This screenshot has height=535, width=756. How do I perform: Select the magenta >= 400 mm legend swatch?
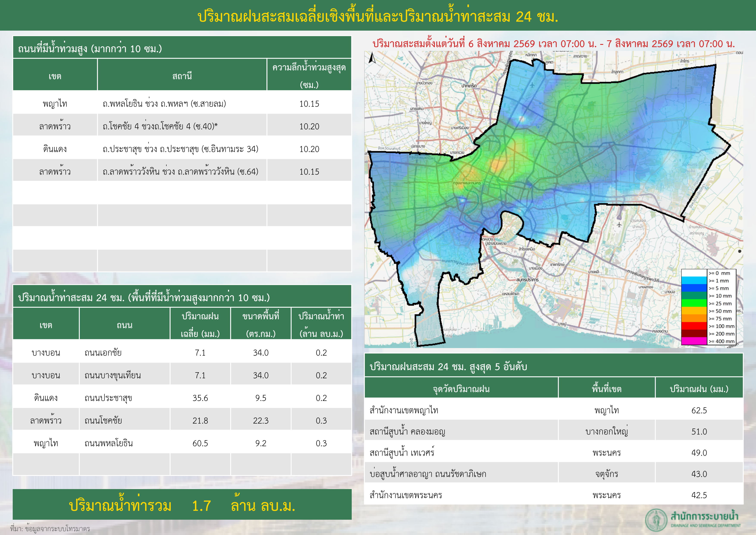694,341
